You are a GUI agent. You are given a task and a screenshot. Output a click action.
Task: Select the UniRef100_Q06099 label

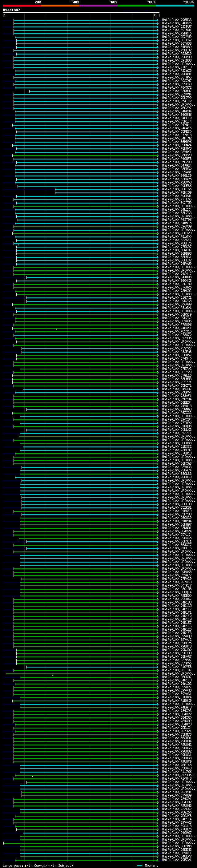(177, 304)
